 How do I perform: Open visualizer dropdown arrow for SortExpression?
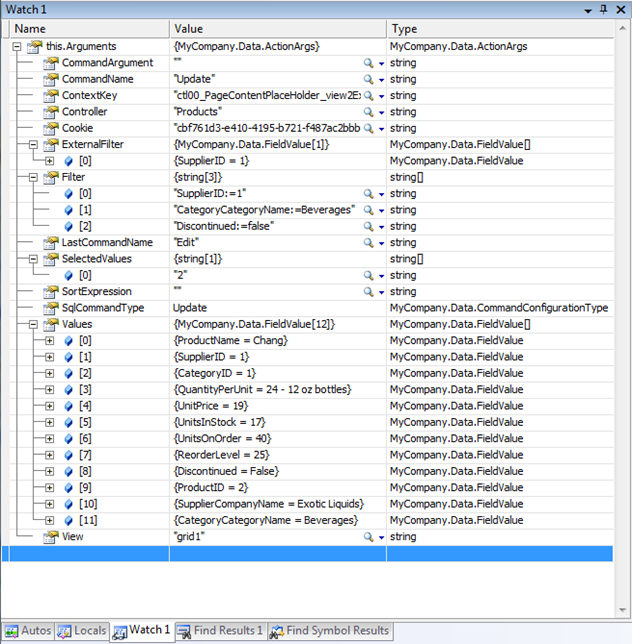(x=381, y=292)
